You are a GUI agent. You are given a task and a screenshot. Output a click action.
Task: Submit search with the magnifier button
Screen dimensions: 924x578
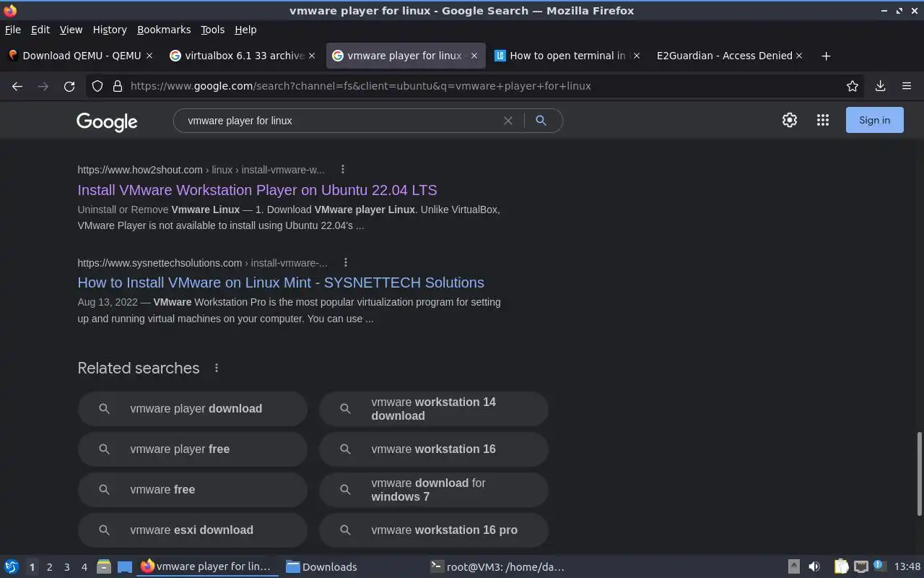(x=541, y=121)
